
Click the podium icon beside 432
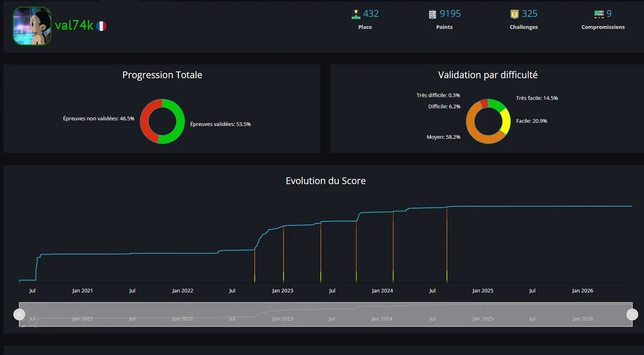click(356, 14)
